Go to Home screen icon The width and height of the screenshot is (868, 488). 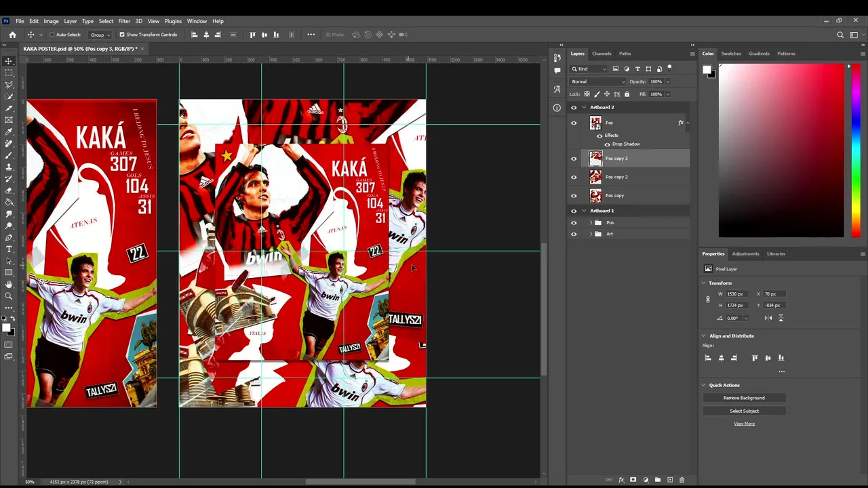pyautogui.click(x=12, y=35)
